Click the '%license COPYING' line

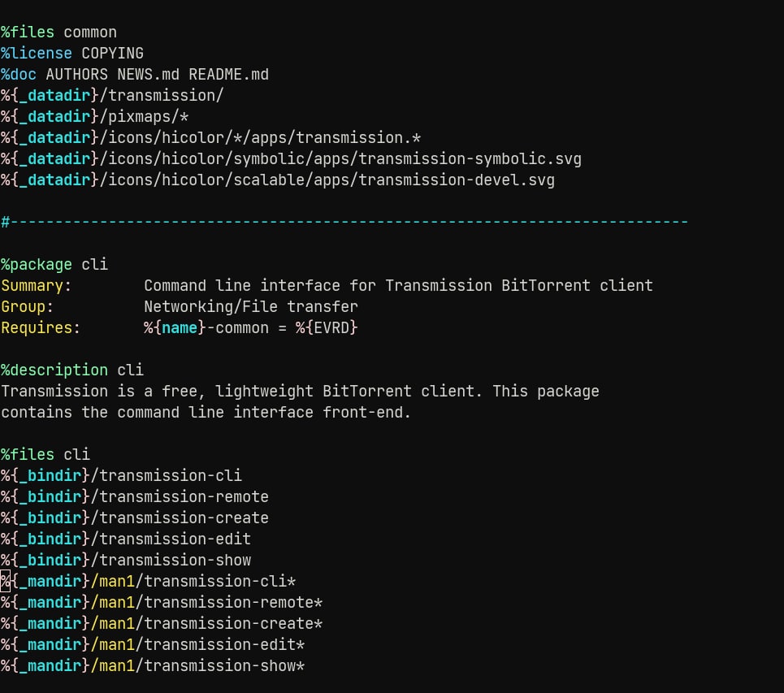pos(72,54)
